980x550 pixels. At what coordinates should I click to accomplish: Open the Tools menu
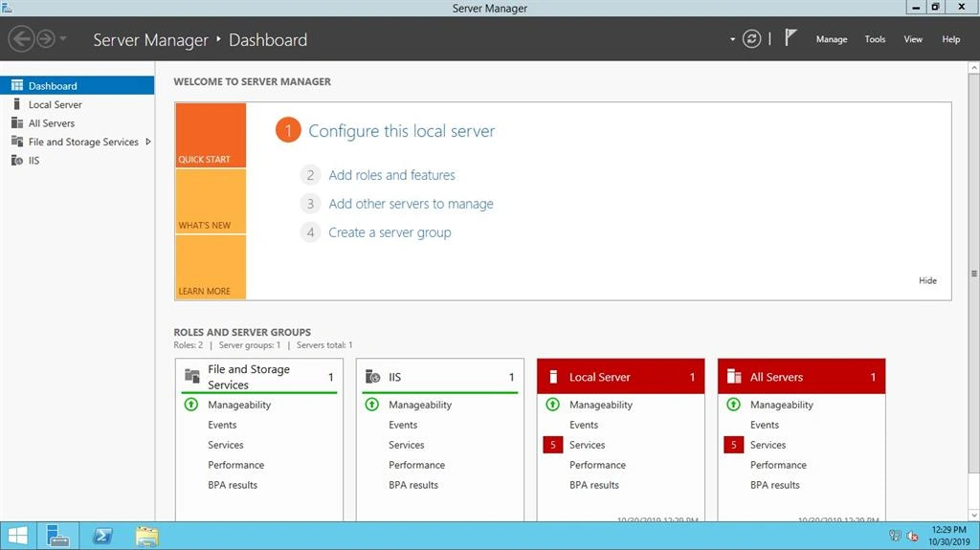tap(875, 39)
